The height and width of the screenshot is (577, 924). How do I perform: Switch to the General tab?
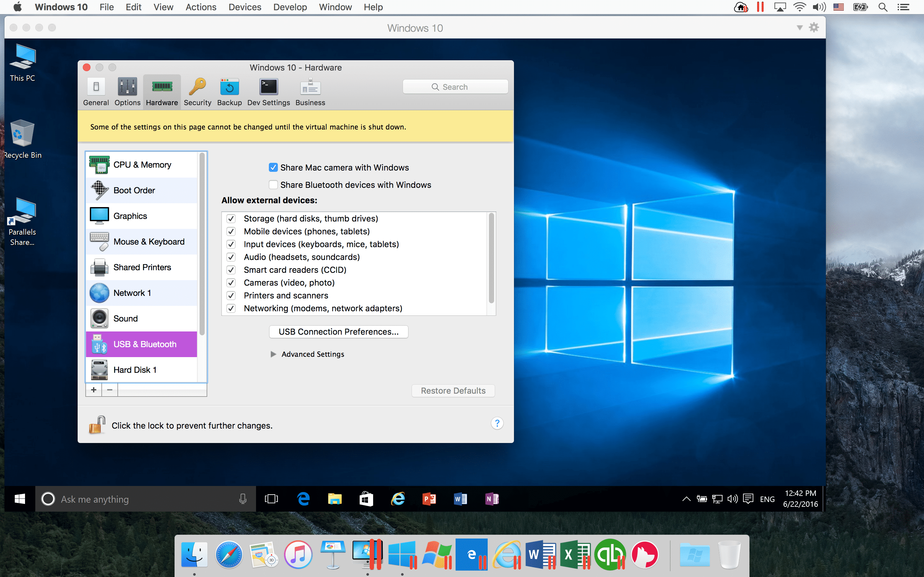[96, 92]
